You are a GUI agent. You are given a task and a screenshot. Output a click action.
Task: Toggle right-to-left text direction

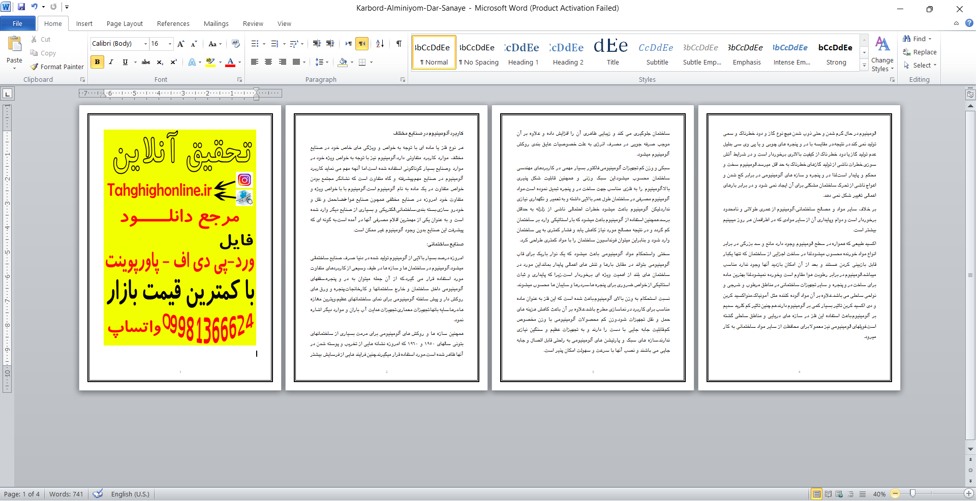pyautogui.click(x=362, y=44)
